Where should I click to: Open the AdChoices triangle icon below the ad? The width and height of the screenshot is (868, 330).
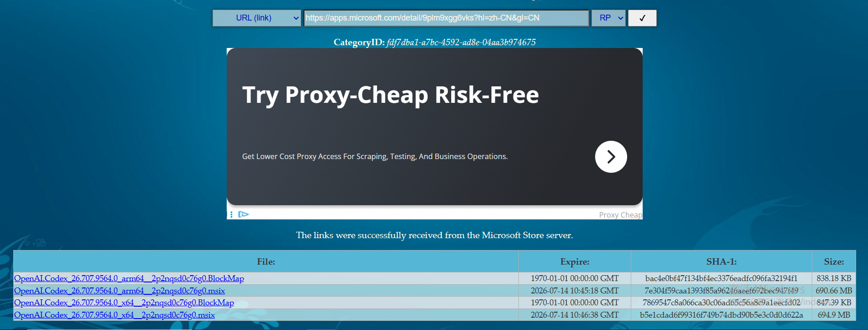click(x=244, y=214)
